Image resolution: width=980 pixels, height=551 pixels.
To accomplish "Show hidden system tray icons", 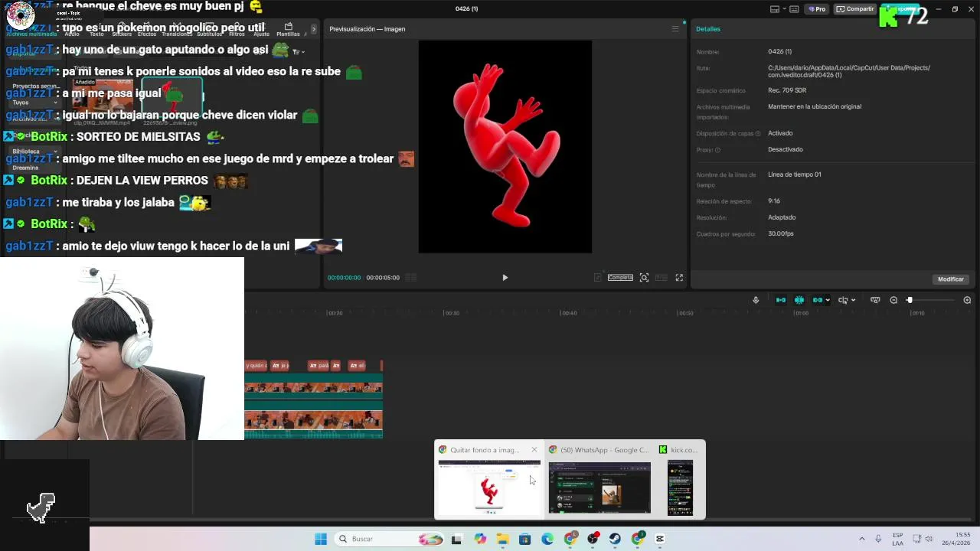I will coord(861,539).
